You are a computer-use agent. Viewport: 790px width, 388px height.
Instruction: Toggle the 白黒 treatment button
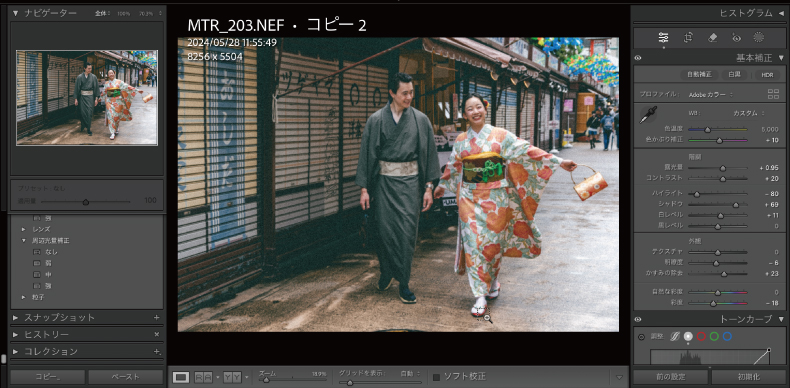pos(734,75)
